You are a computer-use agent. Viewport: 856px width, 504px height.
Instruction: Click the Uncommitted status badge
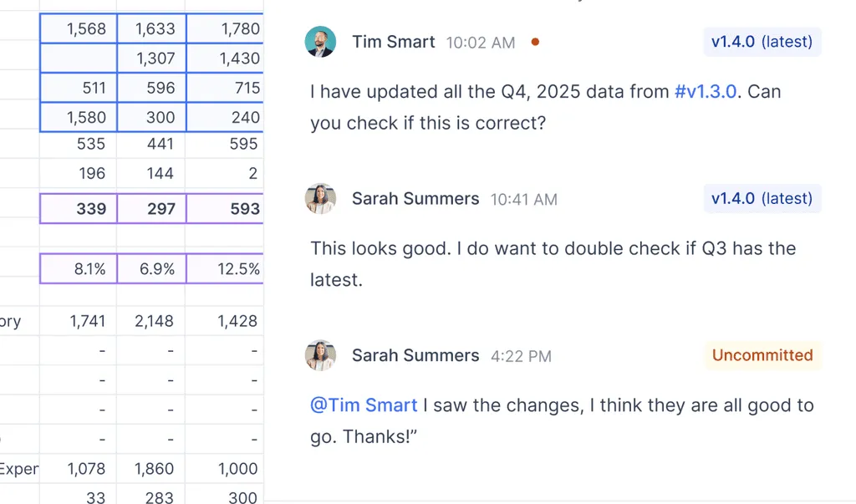tap(762, 355)
